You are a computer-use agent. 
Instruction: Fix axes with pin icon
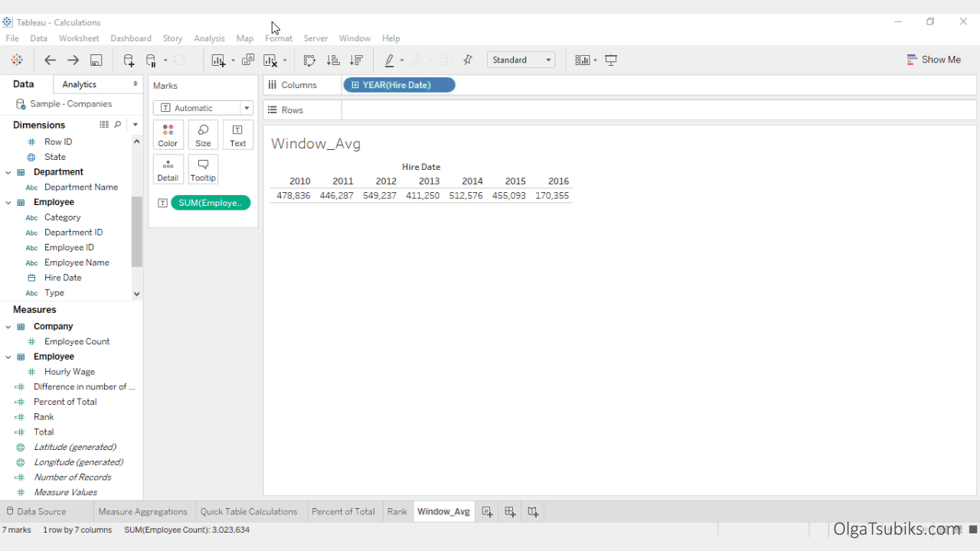point(468,60)
